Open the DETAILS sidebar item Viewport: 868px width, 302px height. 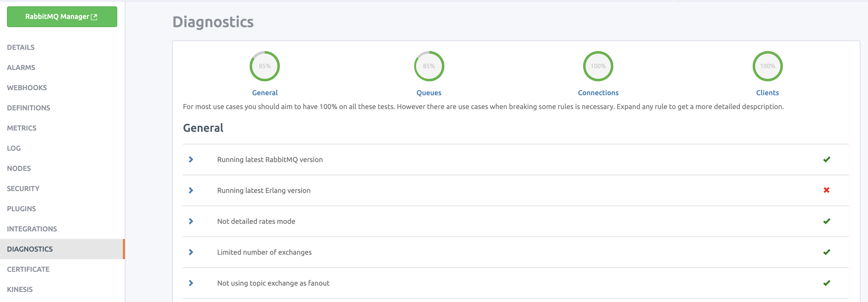(x=20, y=47)
